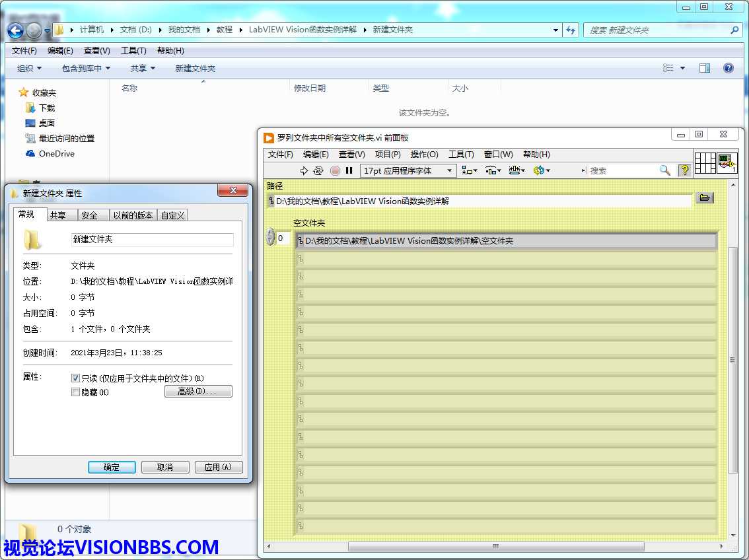Screen dimensions: 749x560
Task: Open the Distribute Objects tool
Action: (x=493, y=170)
